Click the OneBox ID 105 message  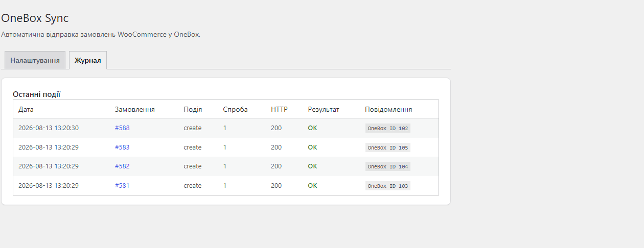point(388,147)
